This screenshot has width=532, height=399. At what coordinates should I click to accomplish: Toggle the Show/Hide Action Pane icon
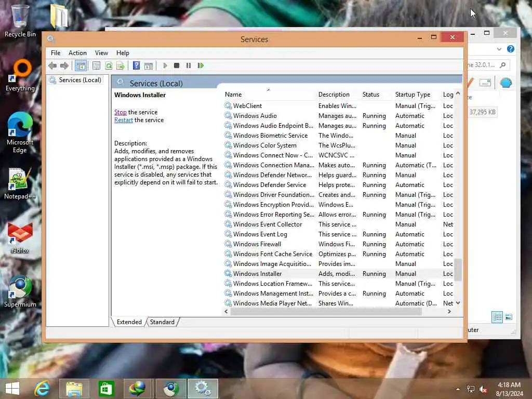148,66
